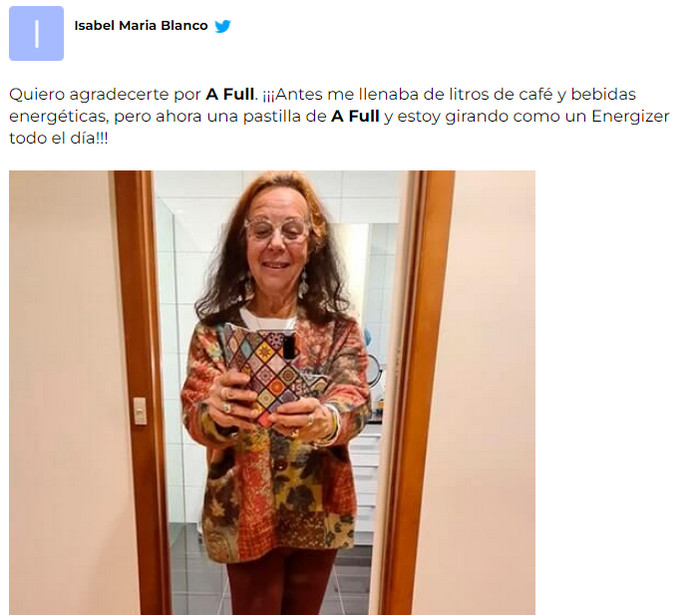Click the light switch on the door frame
Screen dimensions: 700x615
140,411
